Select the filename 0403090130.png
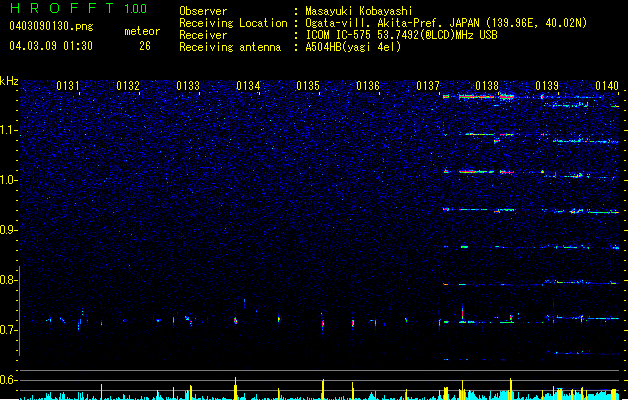 coord(51,26)
